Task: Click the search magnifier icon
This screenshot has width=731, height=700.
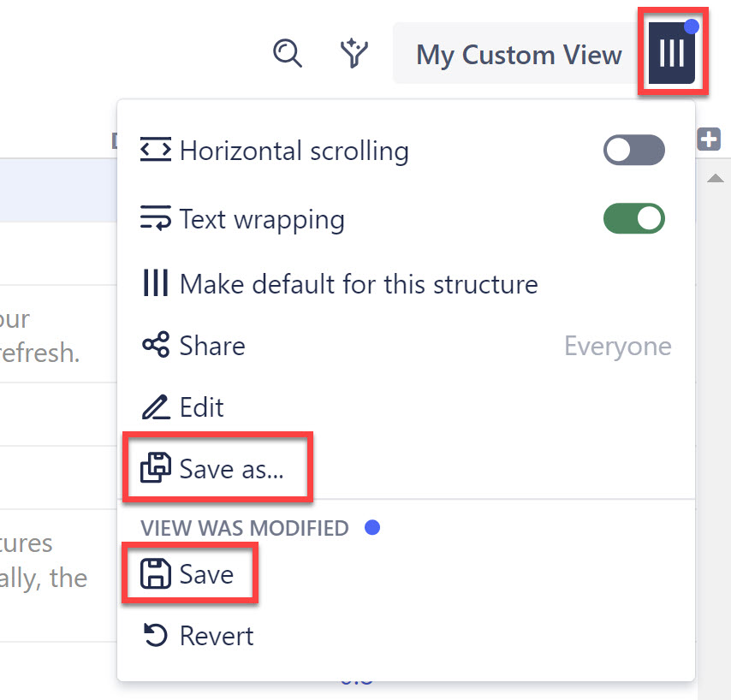Action: 288,53
